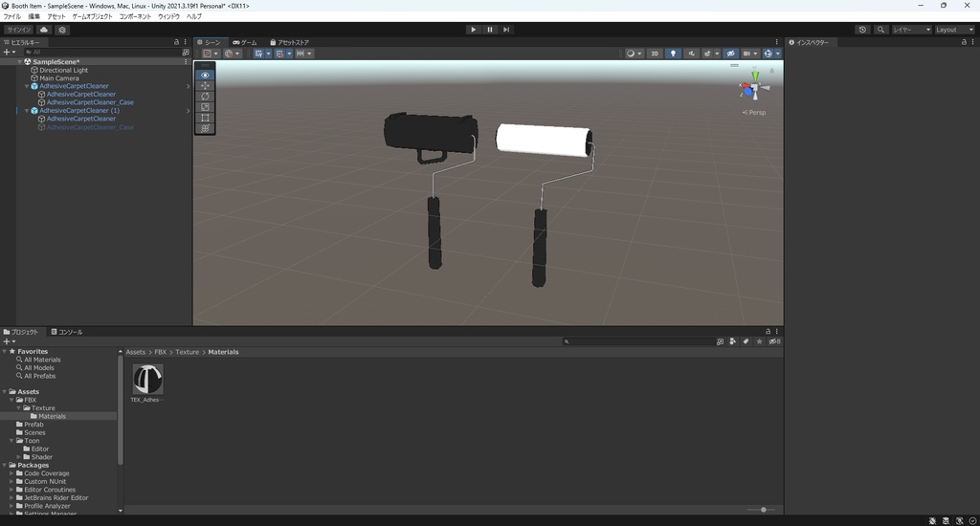Click the Sign in button
This screenshot has width=980, height=526.
click(19, 30)
